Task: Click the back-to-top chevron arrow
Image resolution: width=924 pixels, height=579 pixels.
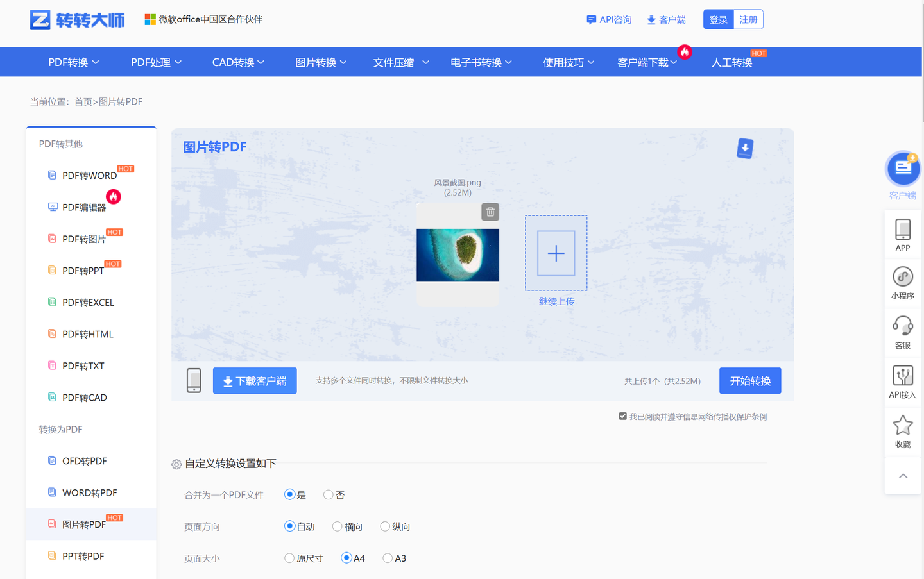Action: point(903,476)
